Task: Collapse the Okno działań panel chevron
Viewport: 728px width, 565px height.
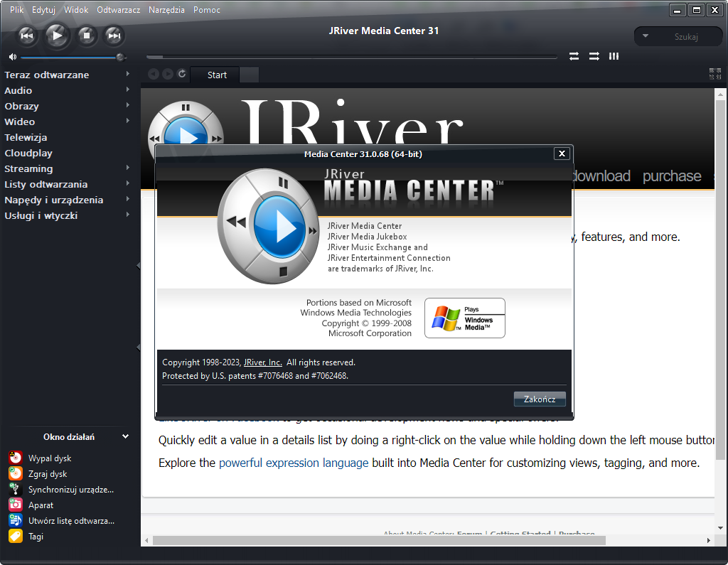Action: point(125,436)
